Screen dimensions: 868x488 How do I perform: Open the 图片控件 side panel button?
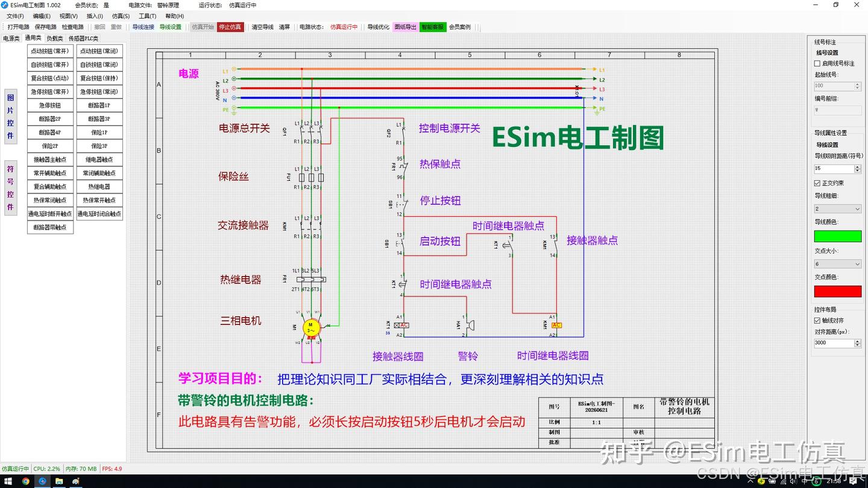(10, 116)
